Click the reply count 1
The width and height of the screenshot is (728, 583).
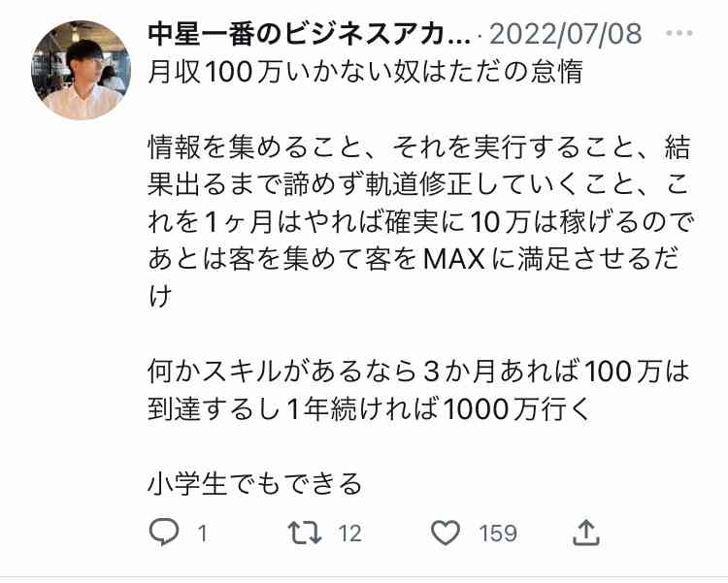203,534
